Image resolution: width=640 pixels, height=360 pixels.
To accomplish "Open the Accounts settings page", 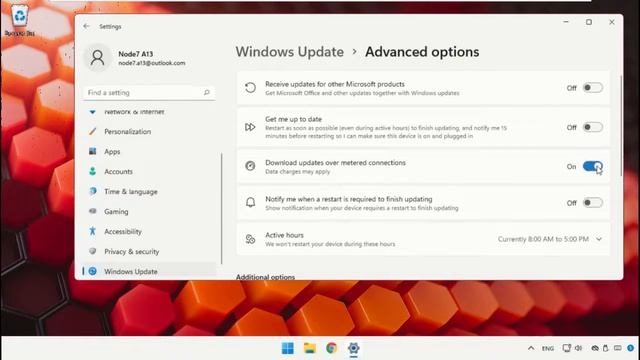I will point(149,171).
